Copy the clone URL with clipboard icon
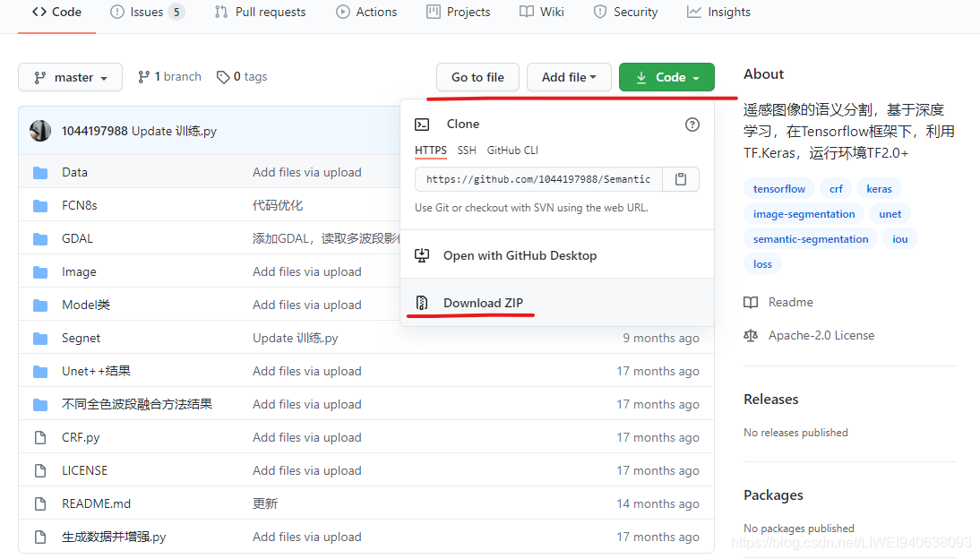 [681, 179]
